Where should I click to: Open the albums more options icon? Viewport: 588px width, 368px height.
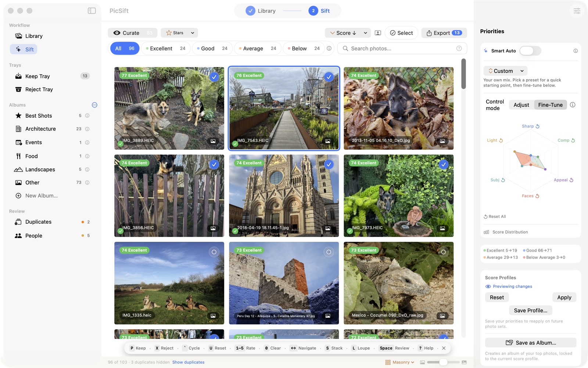click(x=94, y=105)
